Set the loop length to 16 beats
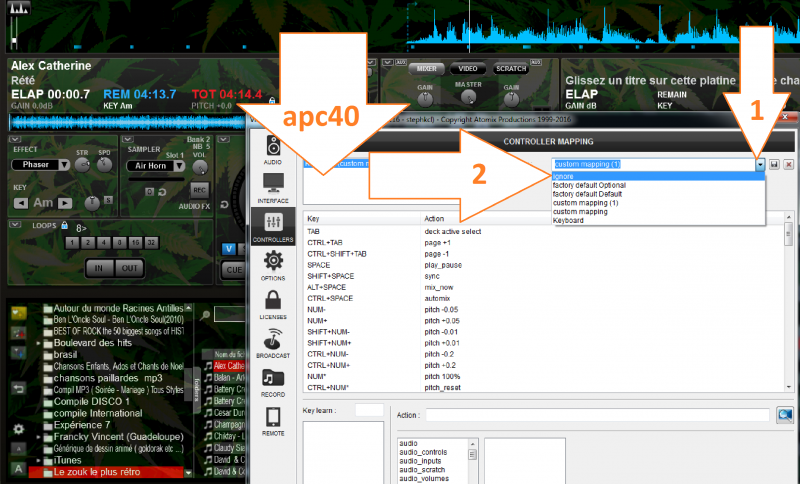 coord(135,243)
